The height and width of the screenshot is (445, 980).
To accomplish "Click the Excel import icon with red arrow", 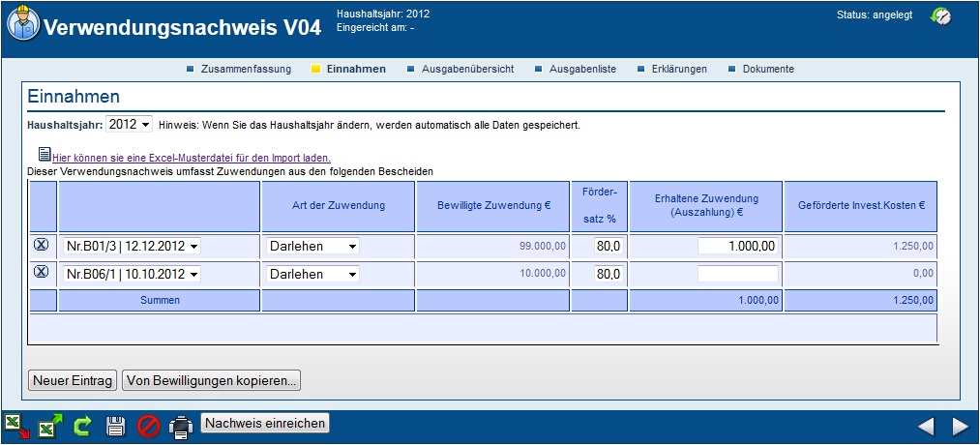I will (x=17, y=426).
